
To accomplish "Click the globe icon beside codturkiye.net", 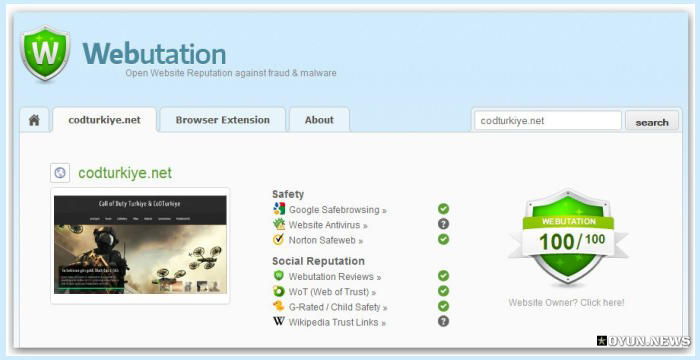I will click(60, 173).
